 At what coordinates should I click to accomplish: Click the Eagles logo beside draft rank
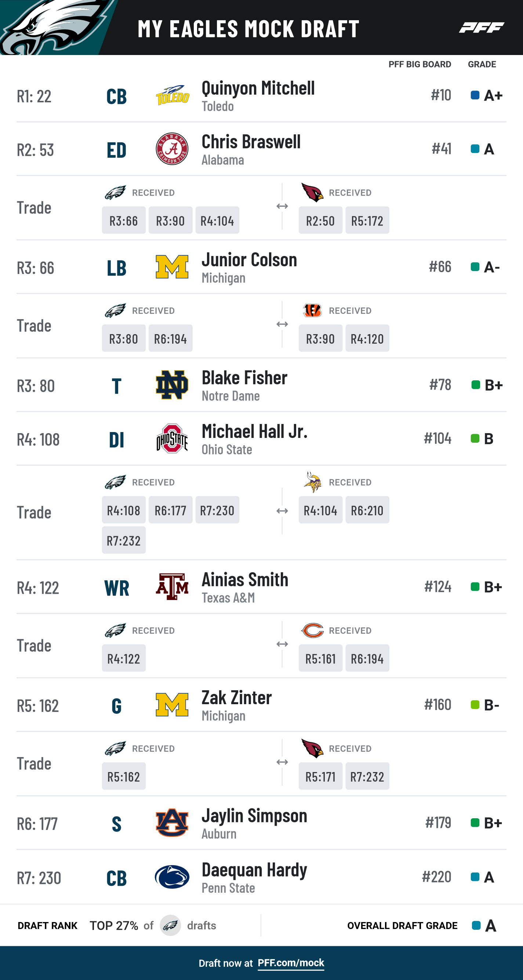pos(170,925)
